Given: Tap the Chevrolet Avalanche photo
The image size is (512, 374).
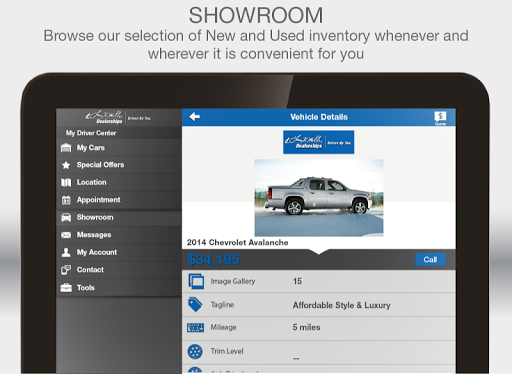Looking at the screenshot, I should (319, 198).
